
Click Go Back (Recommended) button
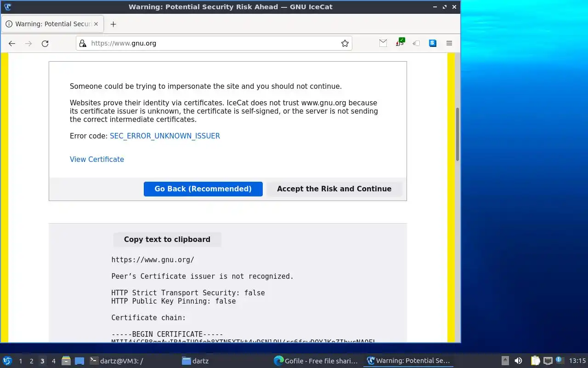tap(203, 189)
